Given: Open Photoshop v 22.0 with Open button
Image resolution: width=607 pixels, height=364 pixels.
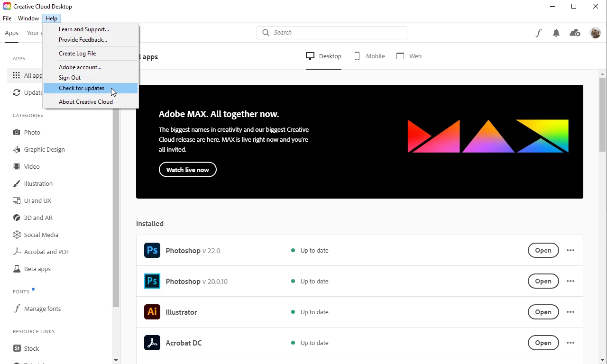Looking at the screenshot, I should coord(543,250).
